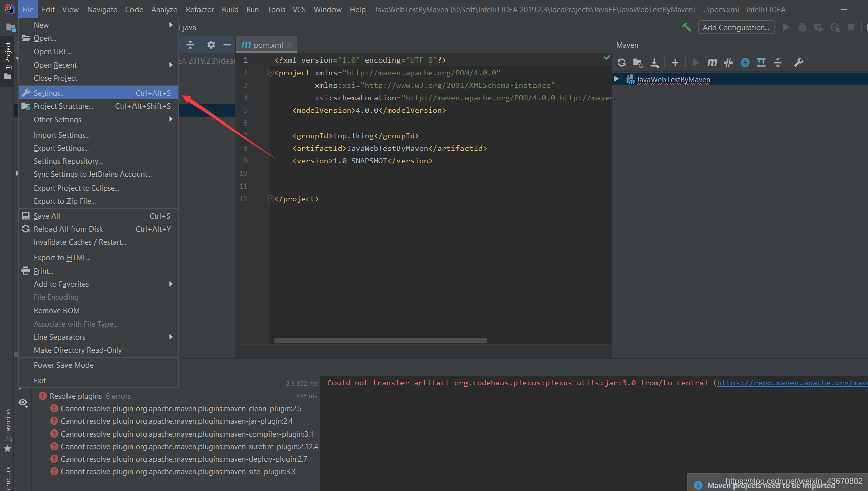
Task: Open the VCS menu
Action: pyautogui.click(x=299, y=9)
